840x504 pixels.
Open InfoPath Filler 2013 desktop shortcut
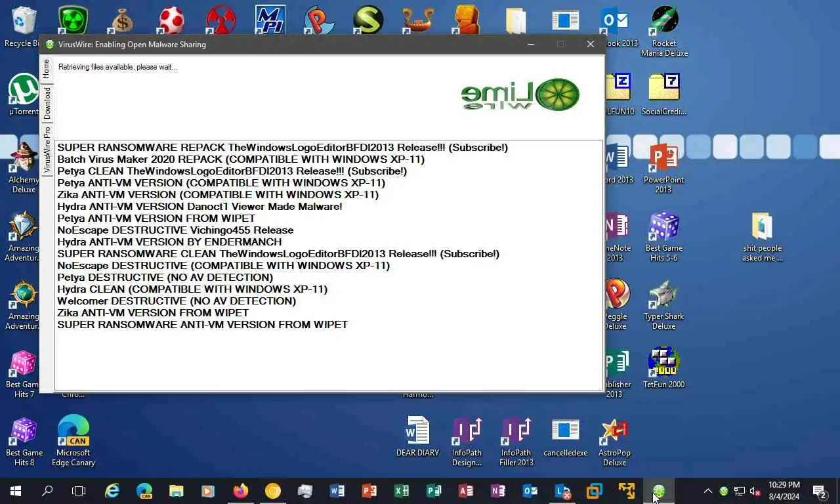[x=516, y=441]
